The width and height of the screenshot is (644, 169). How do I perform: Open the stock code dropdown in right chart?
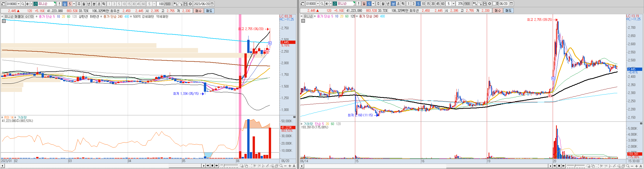(x=318, y=4)
